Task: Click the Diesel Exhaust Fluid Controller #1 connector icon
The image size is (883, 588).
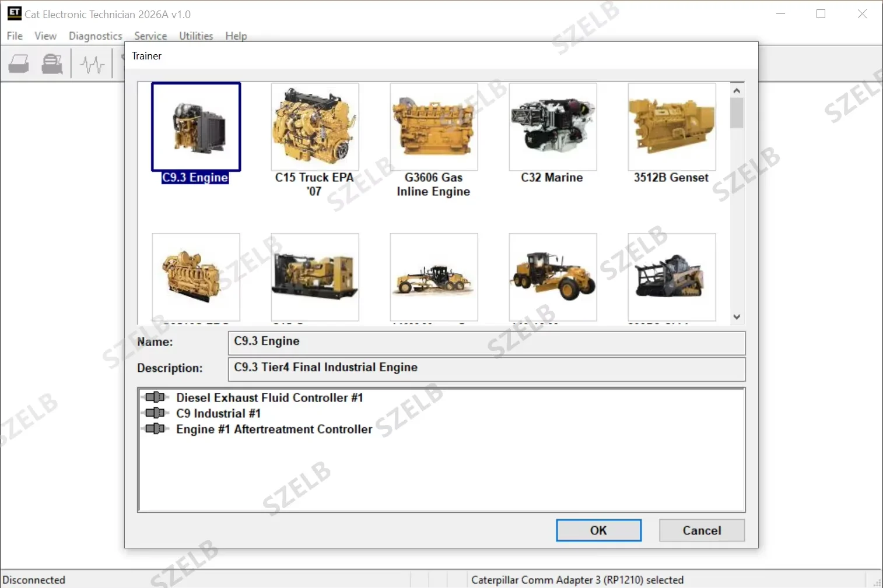Action: pyautogui.click(x=155, y=397)
